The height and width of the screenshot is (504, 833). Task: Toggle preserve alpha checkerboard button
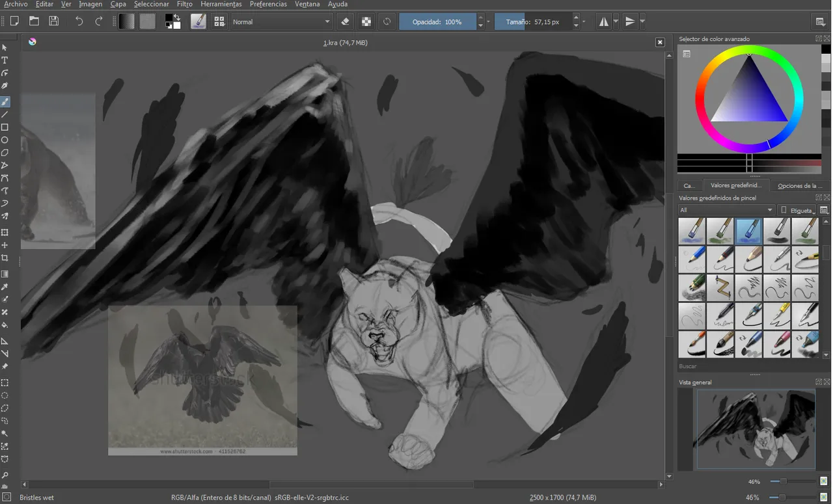[x=366, y=21]
